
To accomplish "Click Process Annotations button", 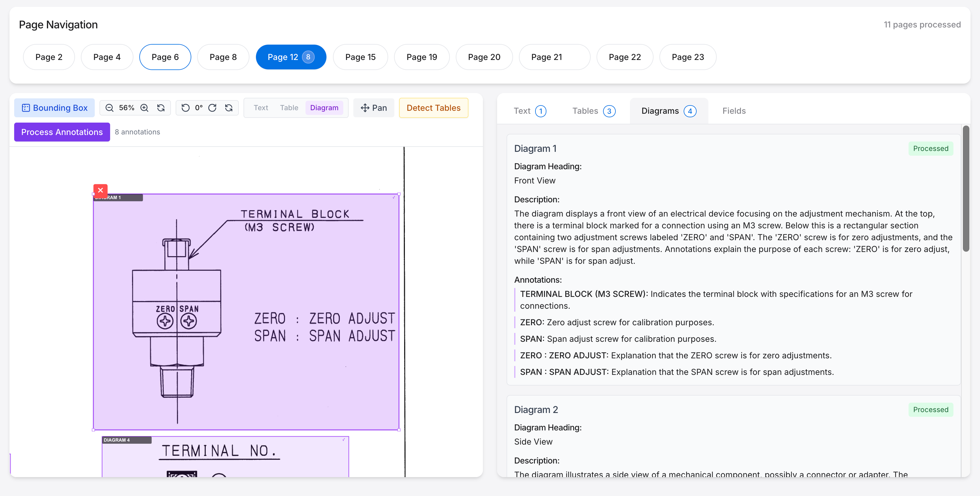I will 62,132.
